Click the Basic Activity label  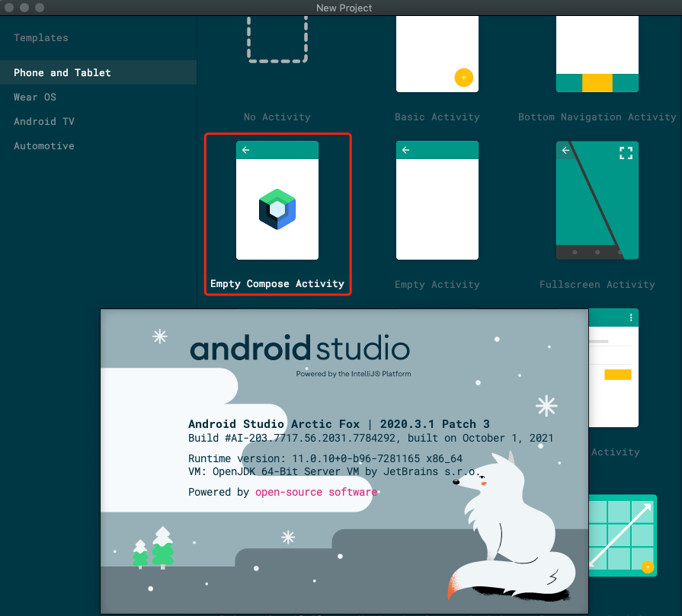pyautogui.click(x=437, y=117)
